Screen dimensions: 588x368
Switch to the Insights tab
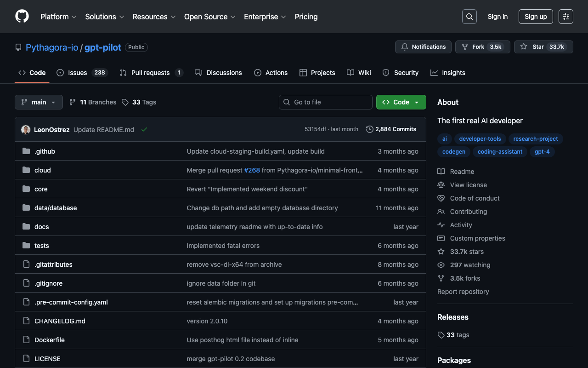[x=447, y=73]
